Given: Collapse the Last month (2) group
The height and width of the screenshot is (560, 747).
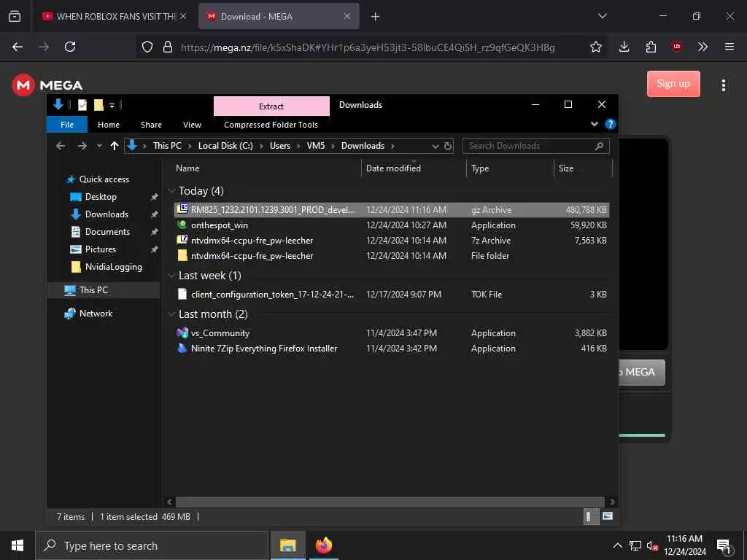Looking at the screenshot, I should click(171, 314).
